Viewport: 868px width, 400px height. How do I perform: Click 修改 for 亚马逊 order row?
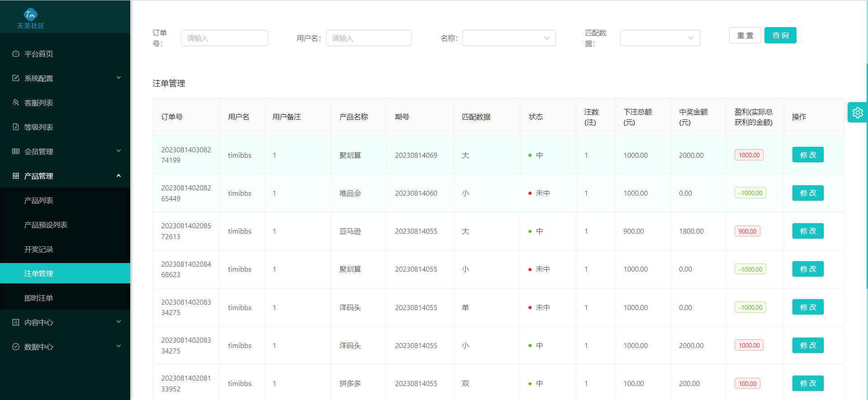pyautogui.click(x=808, y=231)
